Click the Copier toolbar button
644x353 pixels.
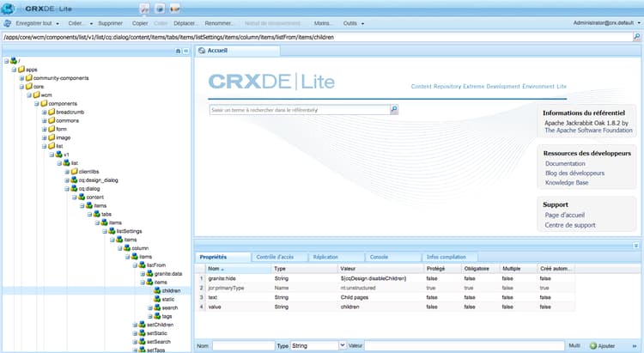click(x=140, y=23)
